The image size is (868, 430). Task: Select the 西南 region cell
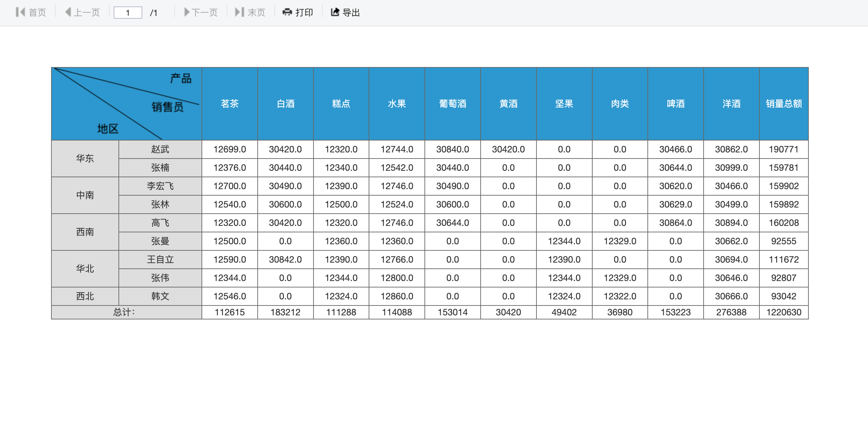pos(85,232)
